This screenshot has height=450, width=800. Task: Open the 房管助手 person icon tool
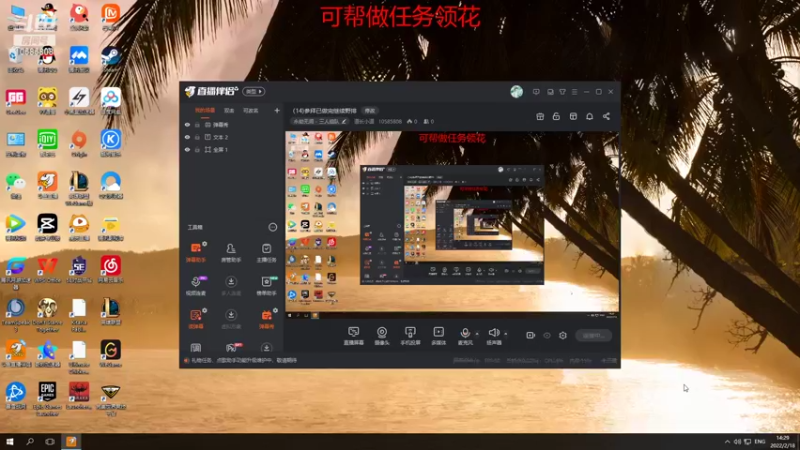click(x=231, y=252)
